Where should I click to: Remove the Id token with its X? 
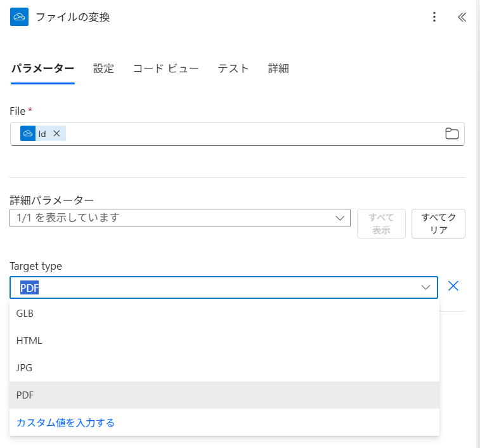click(x=56, y=133)
